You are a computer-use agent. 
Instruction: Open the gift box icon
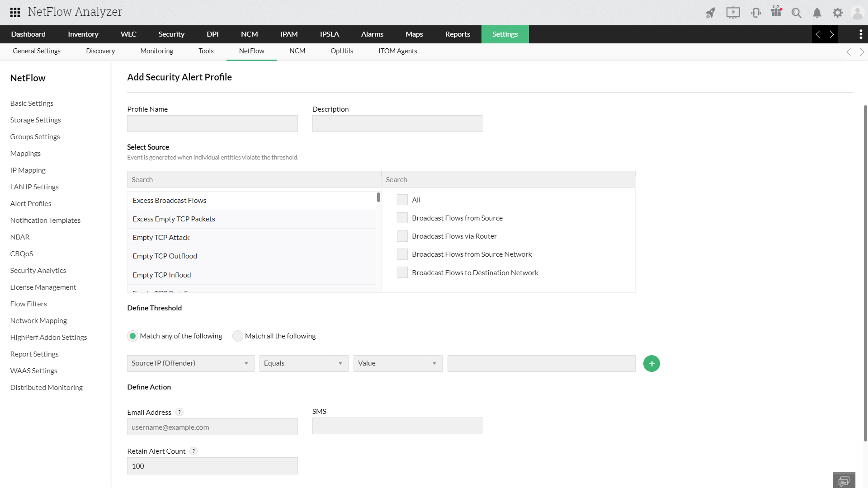[x=776, y=12]
